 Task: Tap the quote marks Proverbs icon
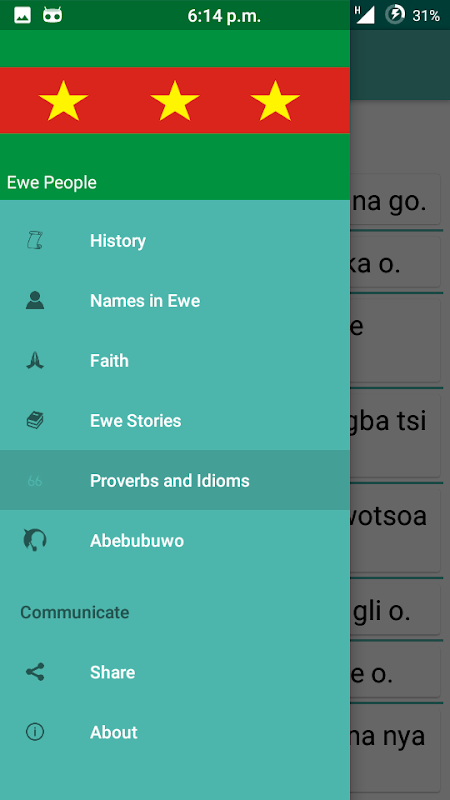click(35, 481)
